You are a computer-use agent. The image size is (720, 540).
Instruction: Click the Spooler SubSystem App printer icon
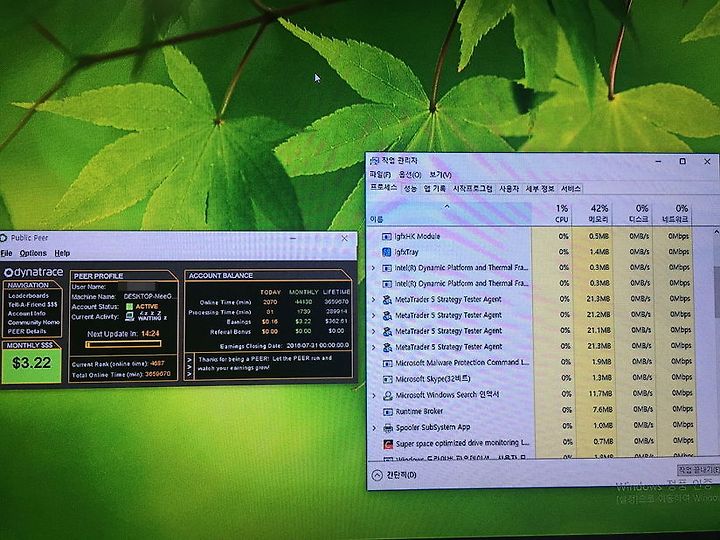coord(388,428)
